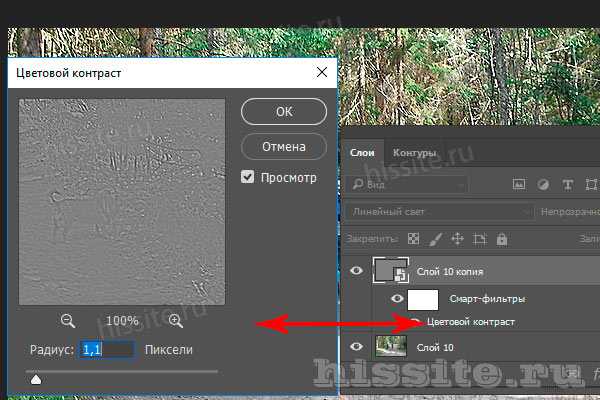Lock transparent pixels icon
The height and width of the screenshot is (400, 600).
pyautogui.click(x=413, y=239)
